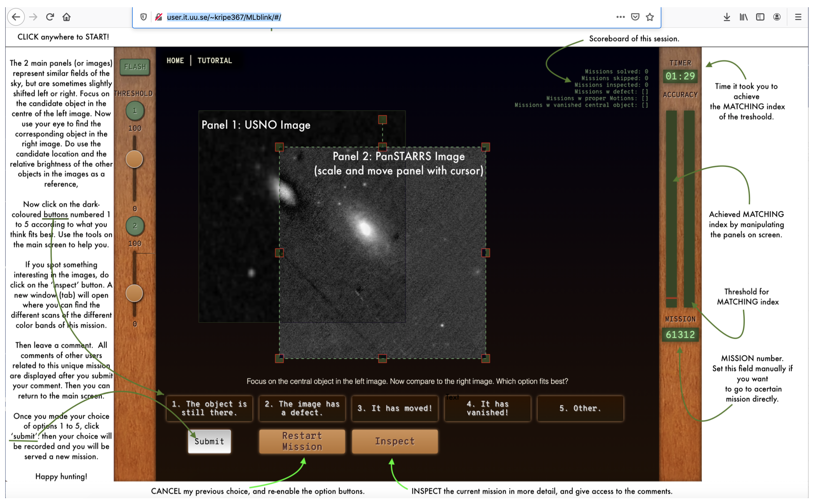Switch to the TUTORIAL tab
The height and width of the screenshot is (504, 813).
pyautogui.click(x=214, y=60)
